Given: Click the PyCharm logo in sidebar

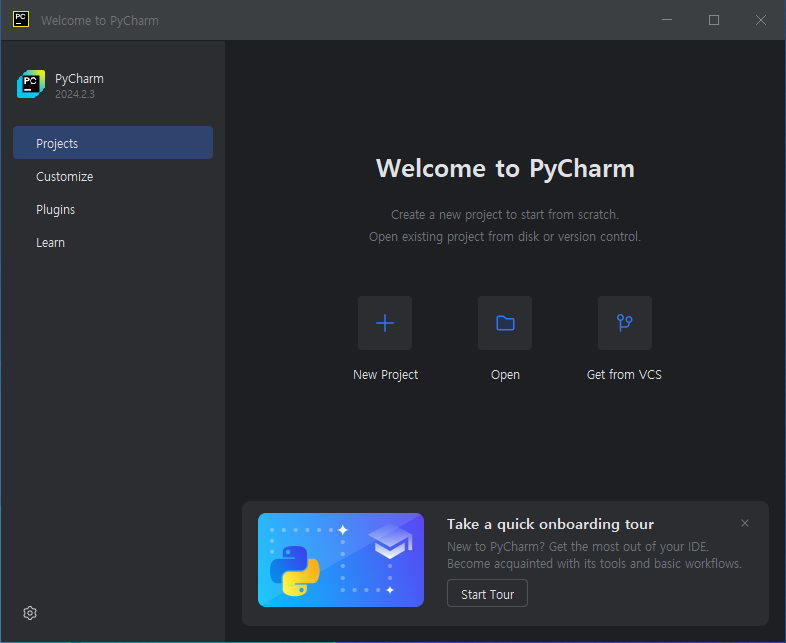Looking at the screenshot, I should [x=31, y=84].
